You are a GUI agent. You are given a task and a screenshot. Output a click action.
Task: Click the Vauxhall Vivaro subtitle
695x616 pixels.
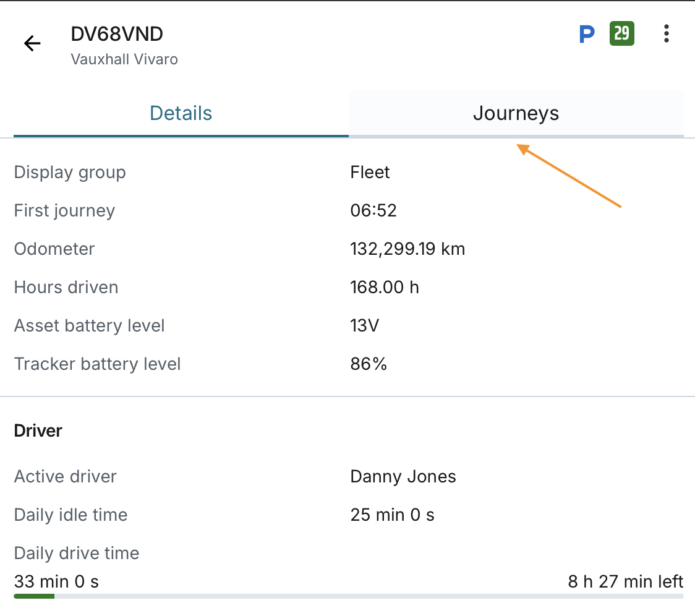[124, 60]
